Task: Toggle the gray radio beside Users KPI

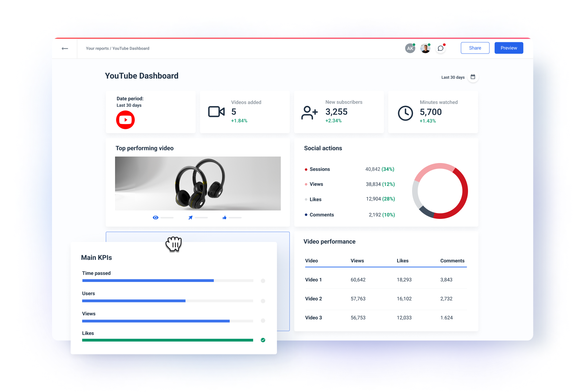Action: point(263,301)
